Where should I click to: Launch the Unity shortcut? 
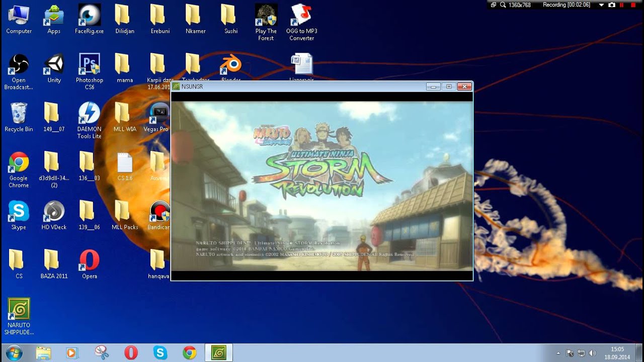(x=54, y=69)
